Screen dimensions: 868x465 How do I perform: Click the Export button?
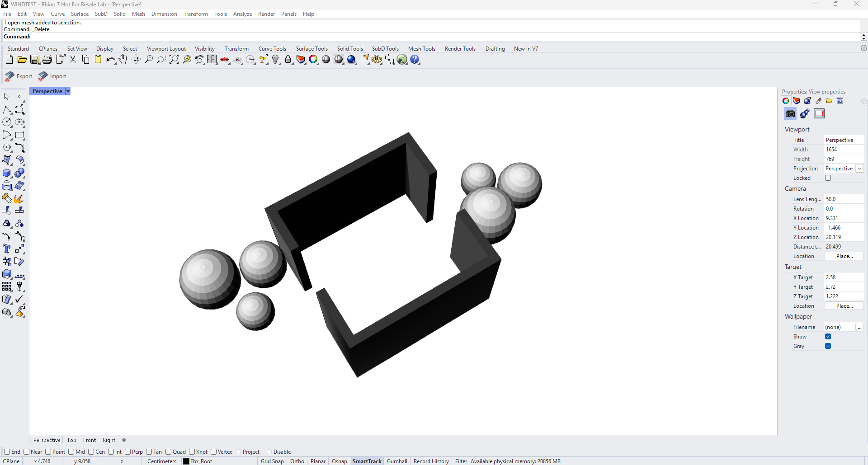tap(18, 76)
